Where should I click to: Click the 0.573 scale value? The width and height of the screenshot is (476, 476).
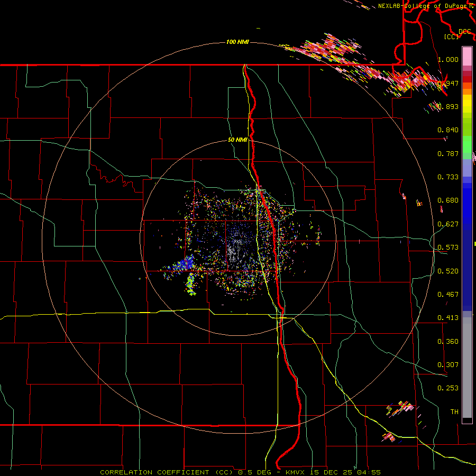[448, 248]
